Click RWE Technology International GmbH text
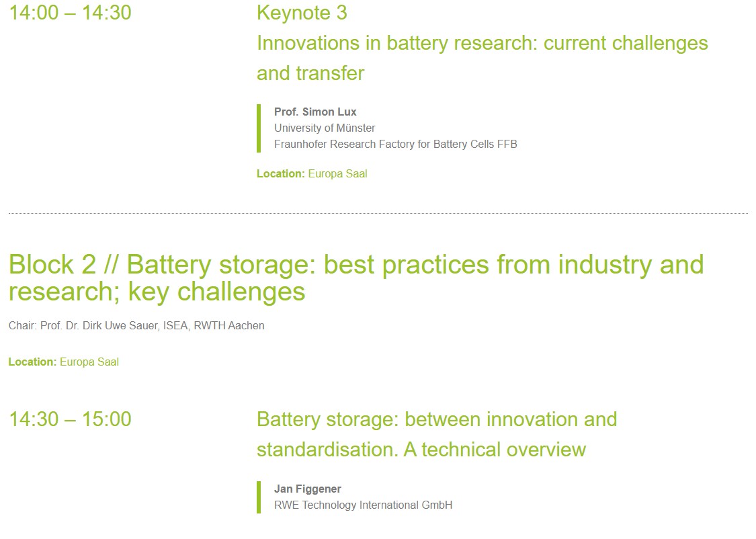The width and height of the screenshot is (756, 539). (363, 505)
